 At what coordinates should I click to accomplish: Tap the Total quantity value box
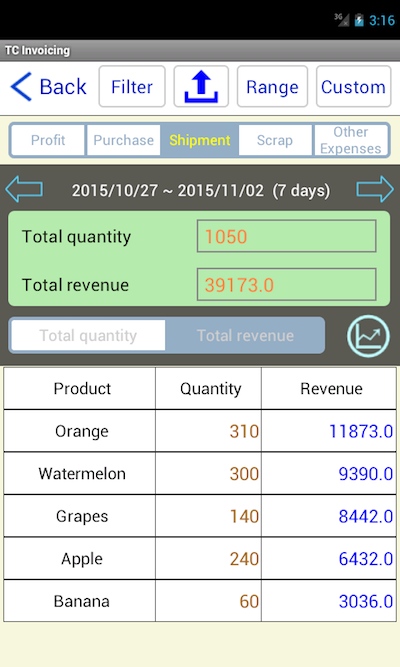click(x=286, y=236)
